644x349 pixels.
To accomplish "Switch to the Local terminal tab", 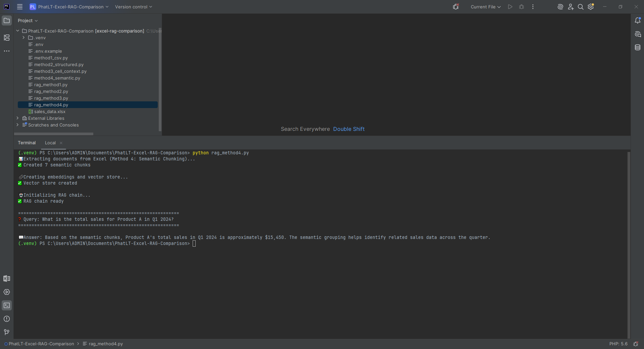I will coord(50,143).
